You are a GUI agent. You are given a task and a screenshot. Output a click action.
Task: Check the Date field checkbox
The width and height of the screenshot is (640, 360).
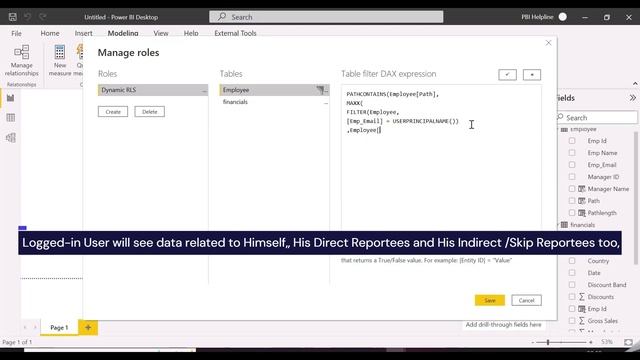[x=572, y=273]
